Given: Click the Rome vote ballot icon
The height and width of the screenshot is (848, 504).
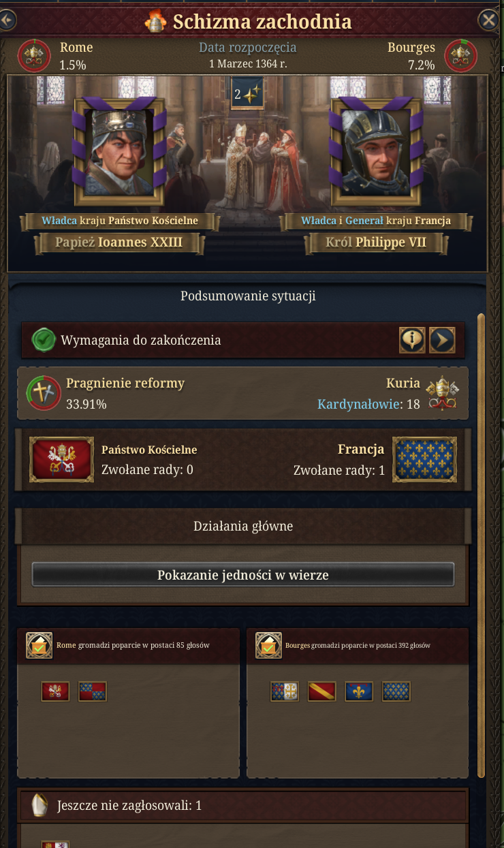Looking at the screenshot, I should point(39,645).
